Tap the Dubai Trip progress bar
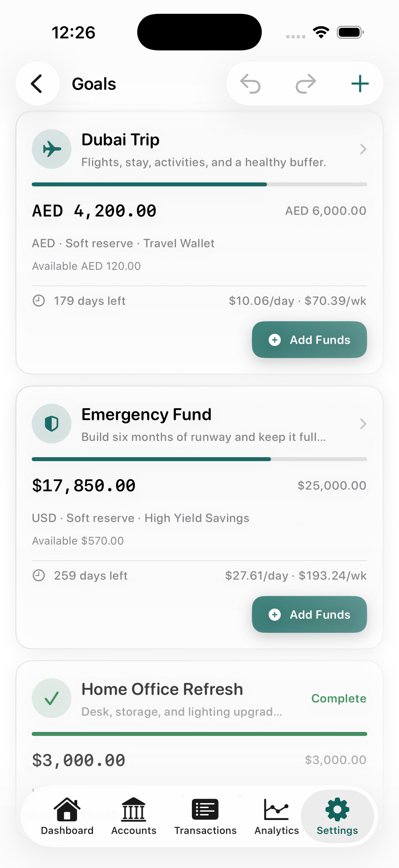The height and width of the screenshot is (868, 399). [x=199, y=184]
